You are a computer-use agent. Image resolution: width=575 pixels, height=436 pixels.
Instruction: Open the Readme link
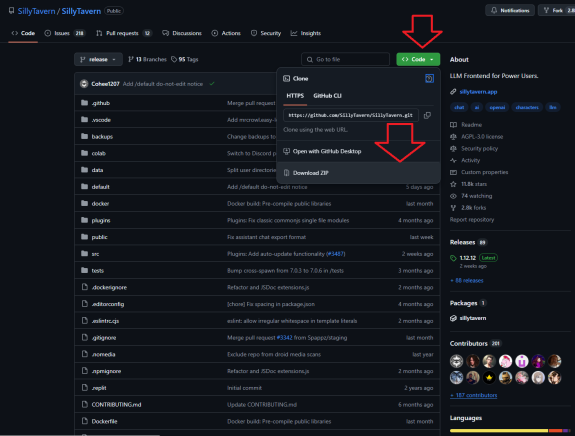tap(471, 125)
